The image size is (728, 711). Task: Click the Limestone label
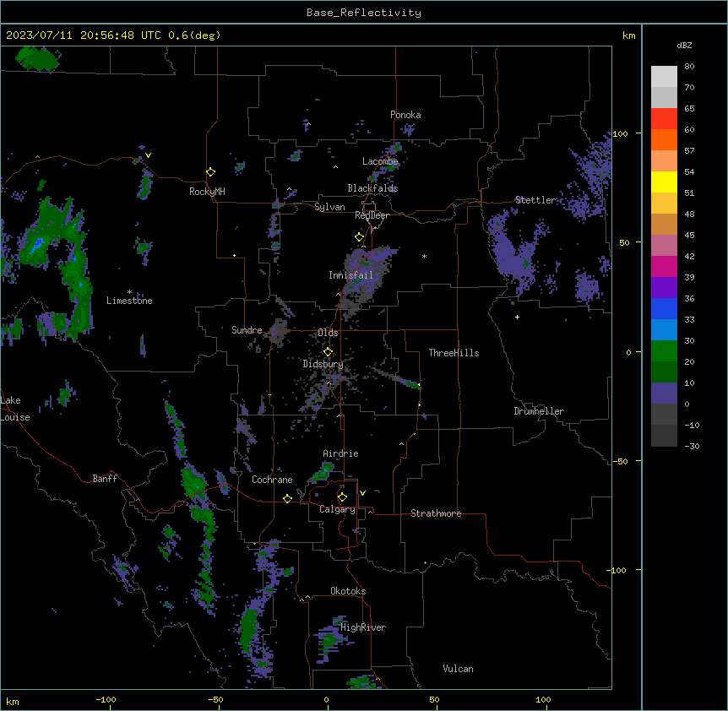[129, 301]
